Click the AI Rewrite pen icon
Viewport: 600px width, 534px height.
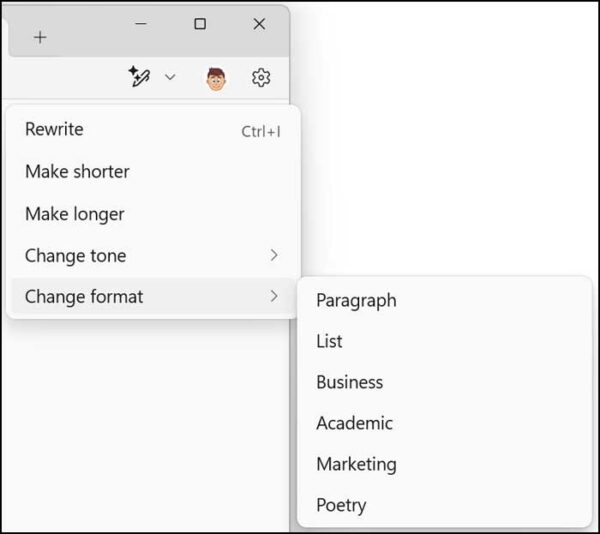click(139, 77)
